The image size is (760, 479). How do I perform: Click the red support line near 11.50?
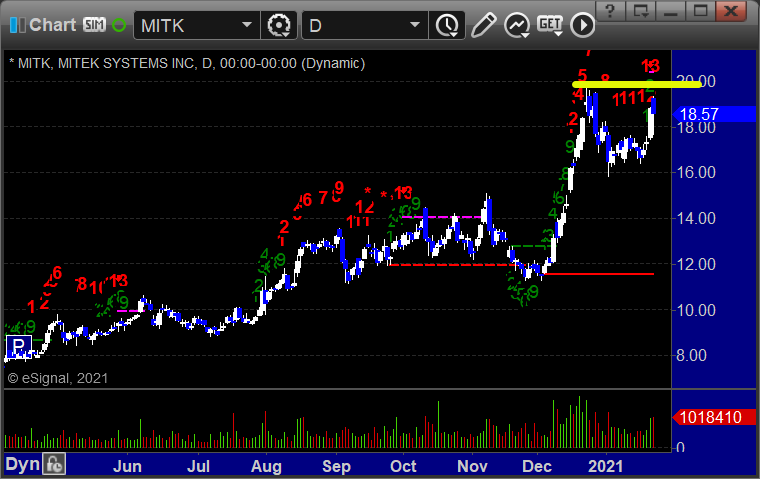[599, 274]
